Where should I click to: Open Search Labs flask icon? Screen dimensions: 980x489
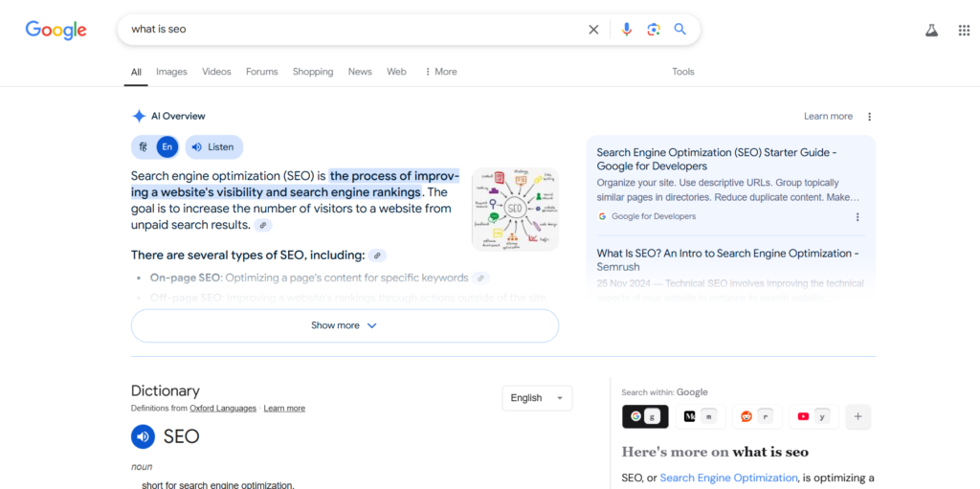(x=932, y=30)
